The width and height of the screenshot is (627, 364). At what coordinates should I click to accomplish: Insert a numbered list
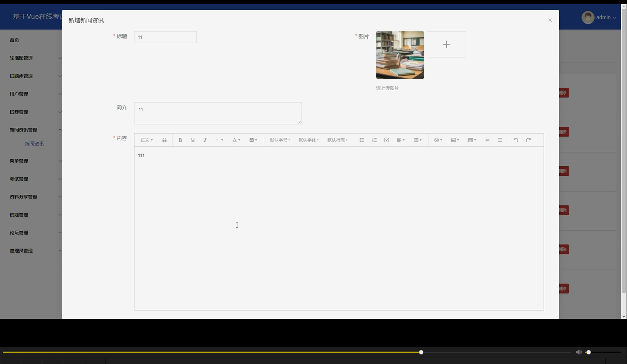374,140
